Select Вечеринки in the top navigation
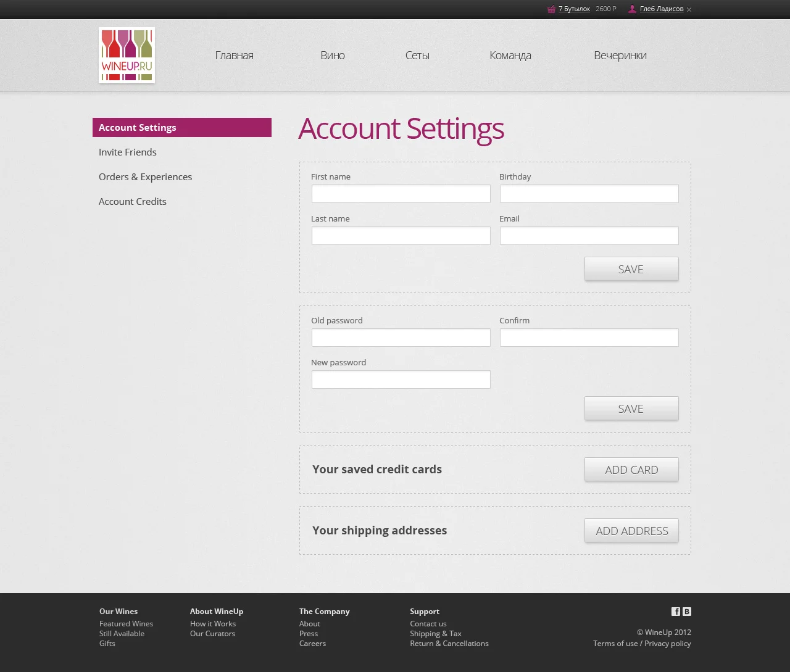The width and height of the screenshot is (790, 672). coord(620,55)
